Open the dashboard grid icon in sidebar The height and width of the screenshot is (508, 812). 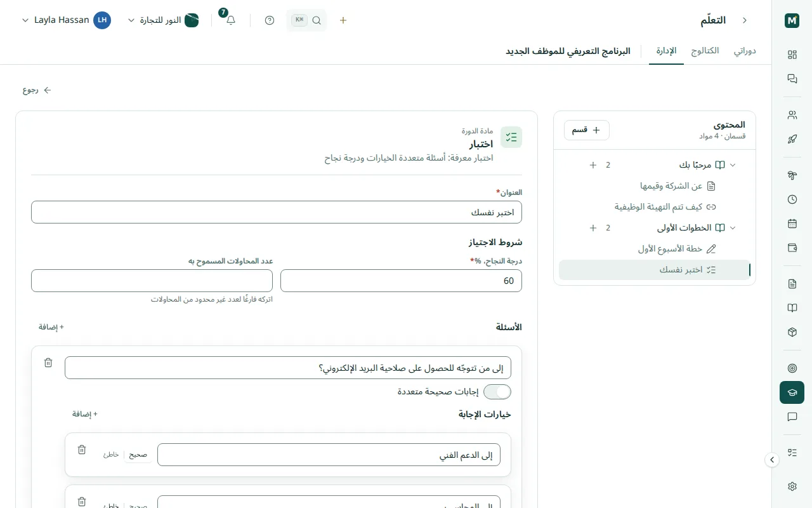792,55
